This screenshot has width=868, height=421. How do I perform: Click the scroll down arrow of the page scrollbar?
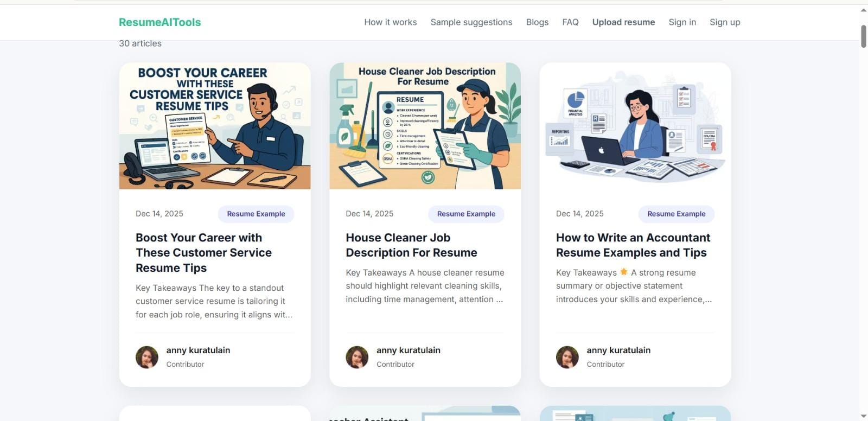[x=863, y=416]
